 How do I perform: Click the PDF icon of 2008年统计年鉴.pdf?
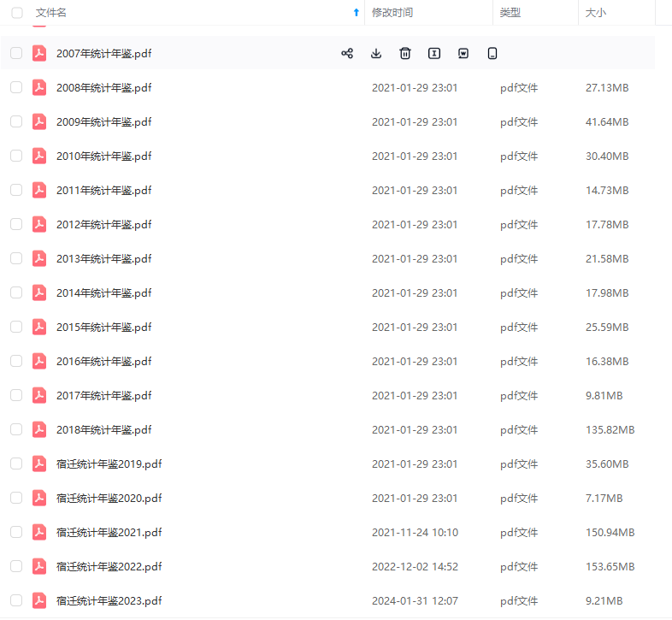click(39, 87)
